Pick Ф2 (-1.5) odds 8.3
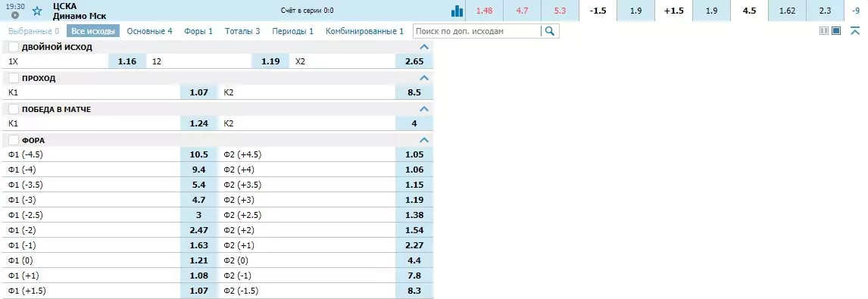This screenshot has height=299, width=868. point(414,290)
